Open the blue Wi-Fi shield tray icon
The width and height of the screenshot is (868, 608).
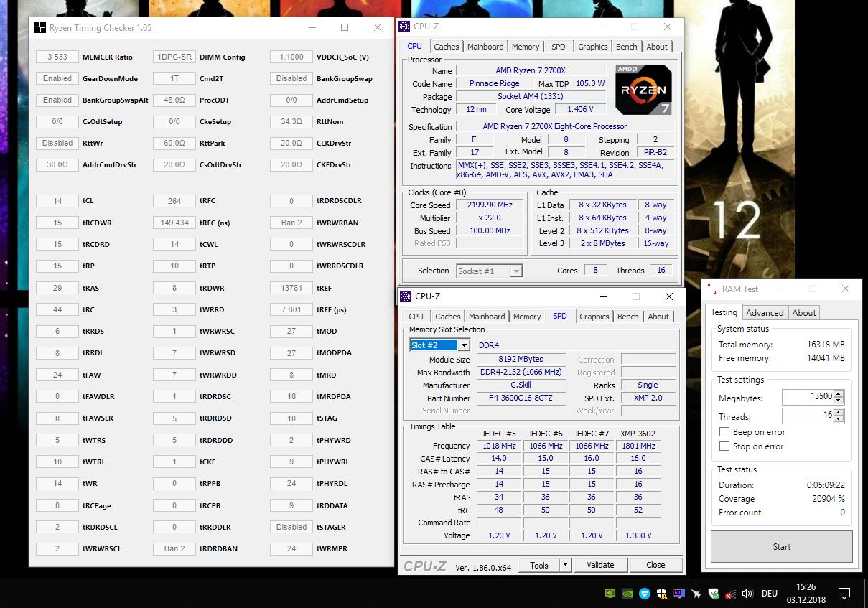coord(645,594)
